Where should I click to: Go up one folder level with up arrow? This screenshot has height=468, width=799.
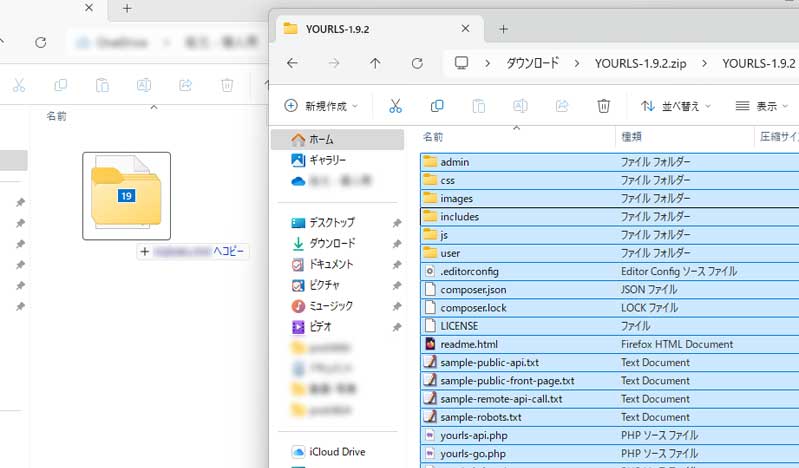coord(375,63)
